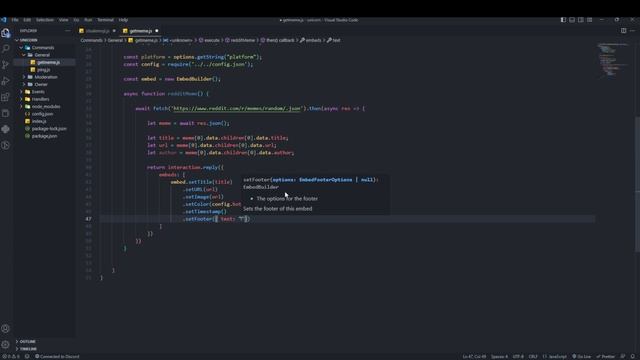640x360 pixels.
Task: Click the CRLF line ending status
Action: coord(533,356)
